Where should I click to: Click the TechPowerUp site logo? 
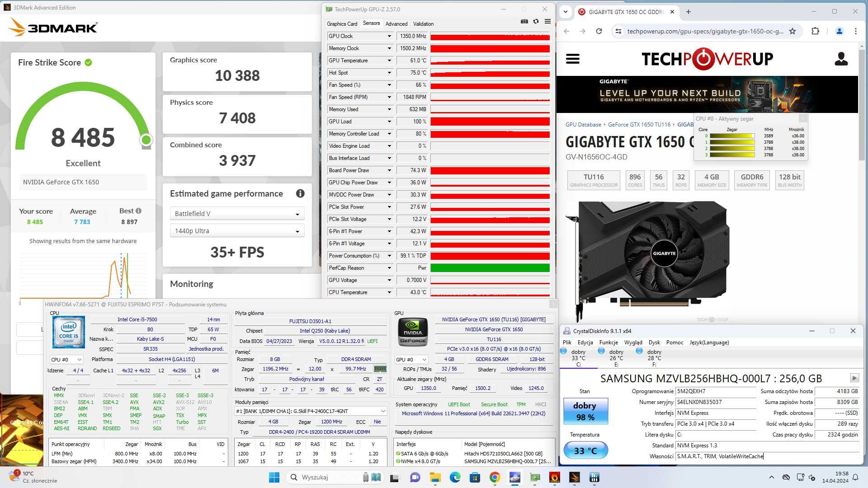(x=707, y=59)
